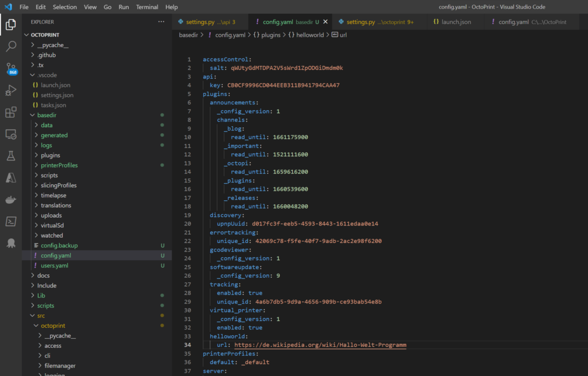Expand the docs folder
This screenshot has height=376, width=588.
(x=44, y=276)
